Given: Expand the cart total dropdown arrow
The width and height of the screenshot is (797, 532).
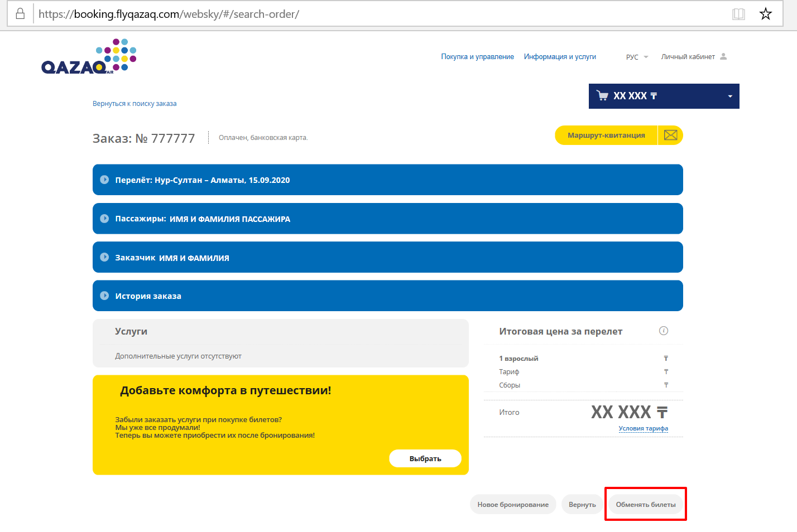Looking at the screenshot, I should 730,96.
